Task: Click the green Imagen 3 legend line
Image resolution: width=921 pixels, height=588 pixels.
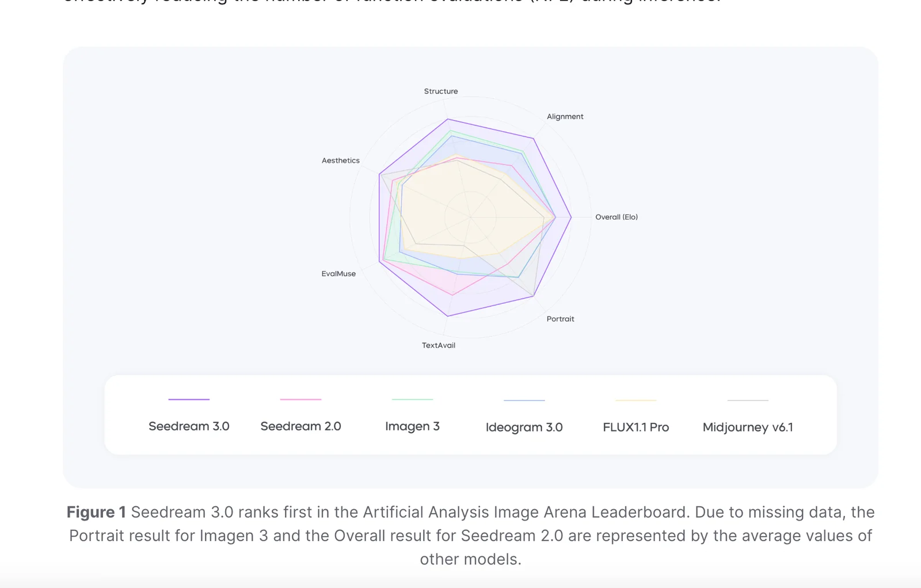Action: point(412,399)
